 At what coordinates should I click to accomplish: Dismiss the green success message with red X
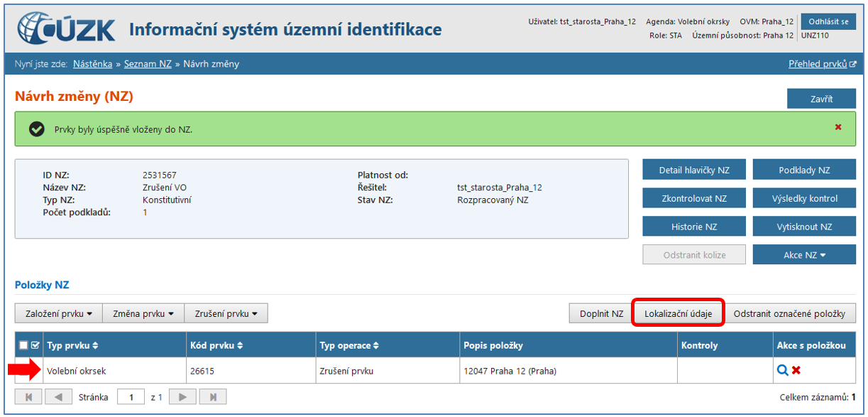tap(838, 127)
